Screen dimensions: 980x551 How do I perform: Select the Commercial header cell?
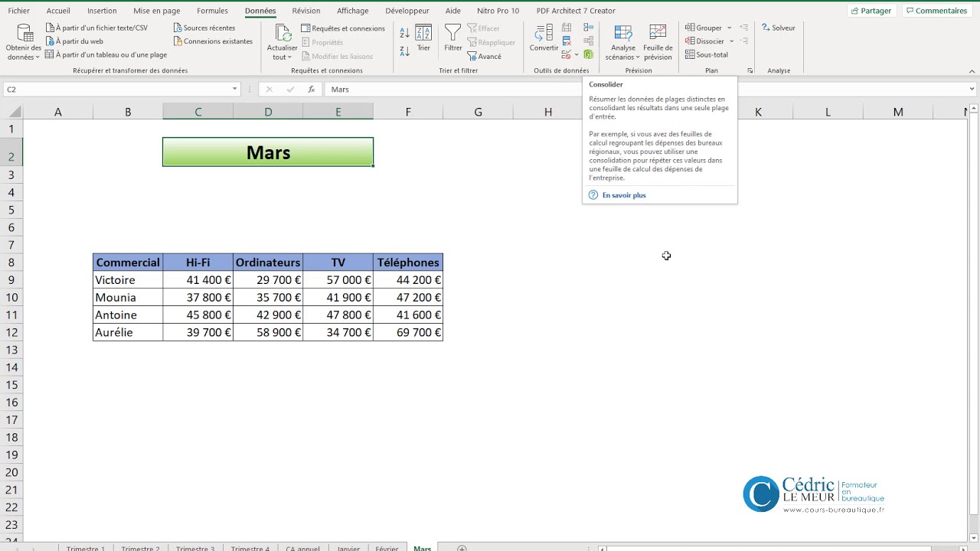(128, 262)
